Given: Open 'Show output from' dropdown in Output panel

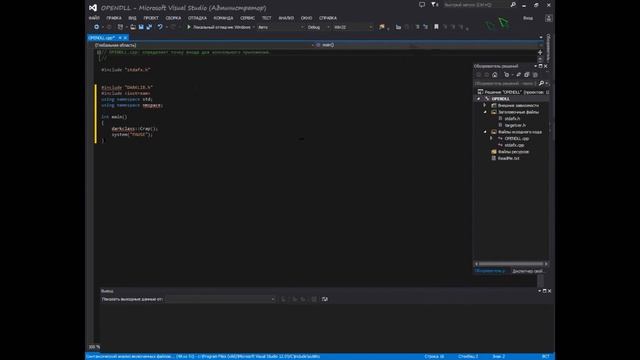Looking at the screenshot, I should (220, 299).
